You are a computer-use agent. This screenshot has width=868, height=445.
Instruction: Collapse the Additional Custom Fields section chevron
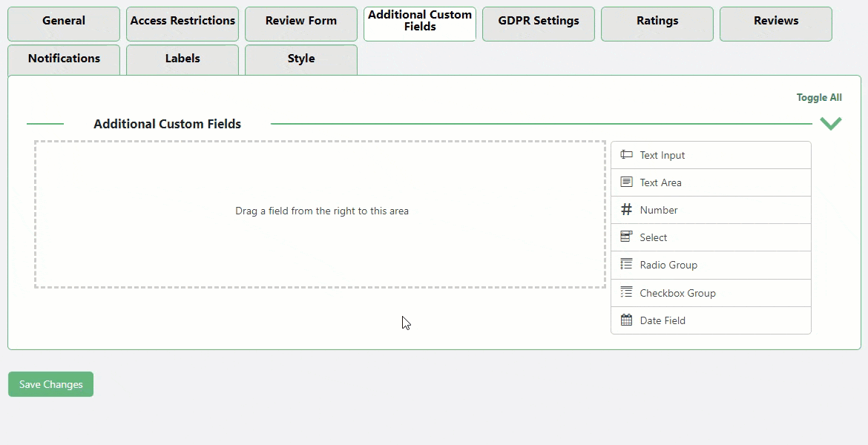831,123
